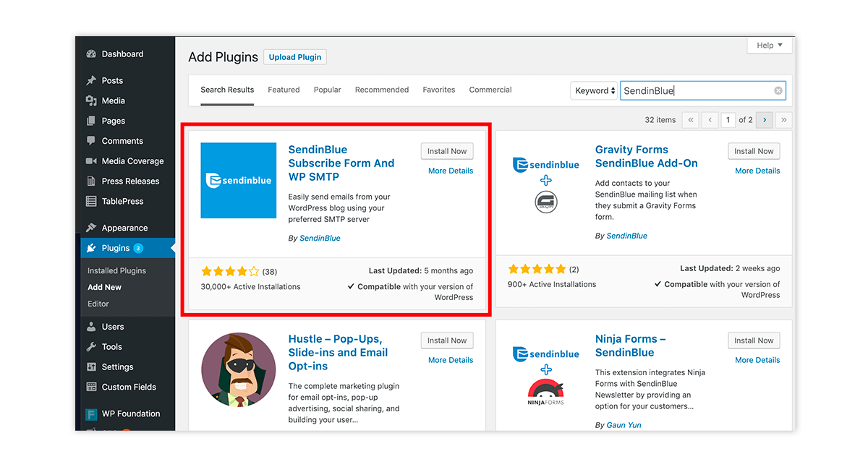Image resolution: width=868 pixels, height=454 pixels.
Task: Go to the next results page
Action: [x=765, y=120]
